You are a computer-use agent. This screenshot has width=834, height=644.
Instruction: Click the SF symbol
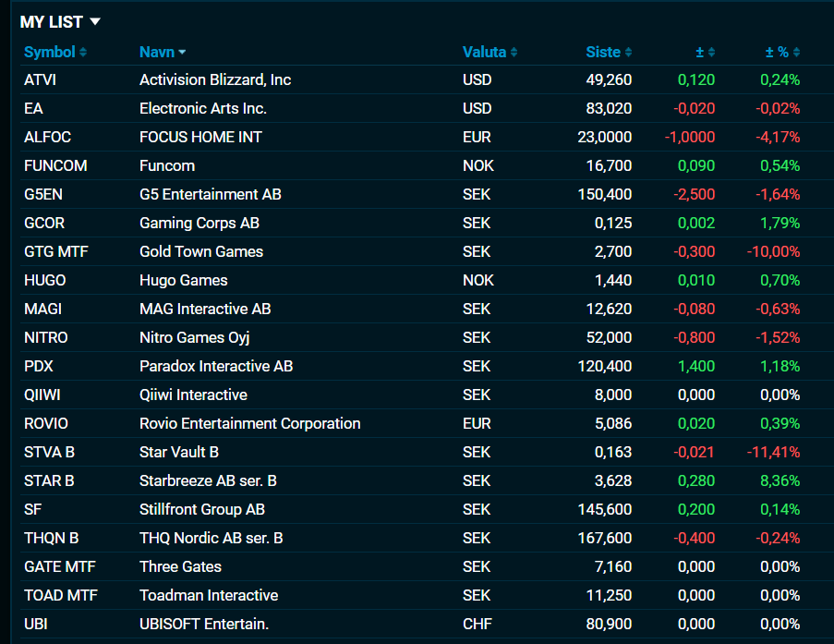[x=32, y=510]
